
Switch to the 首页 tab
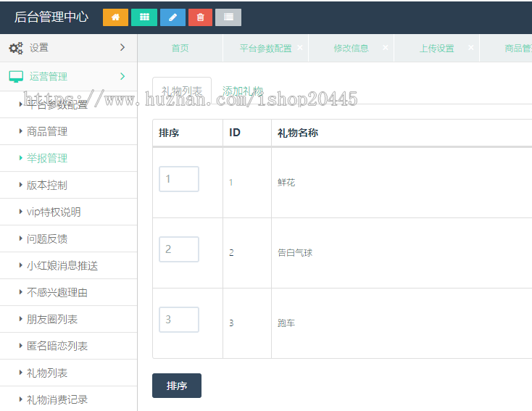tap(180, 49)
